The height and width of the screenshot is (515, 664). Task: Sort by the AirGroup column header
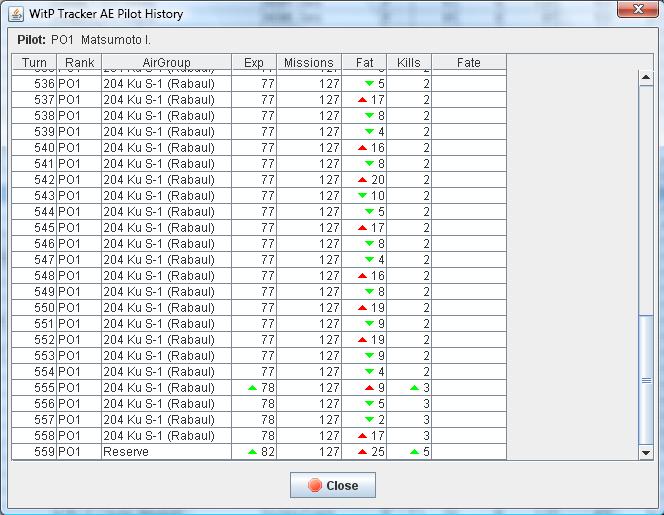(x=166, y=62)
